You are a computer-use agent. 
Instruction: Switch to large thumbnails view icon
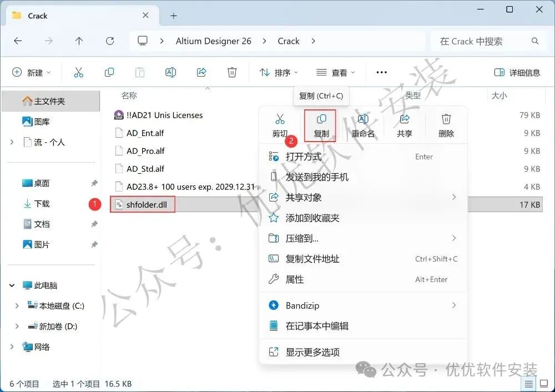coord(543,384)
